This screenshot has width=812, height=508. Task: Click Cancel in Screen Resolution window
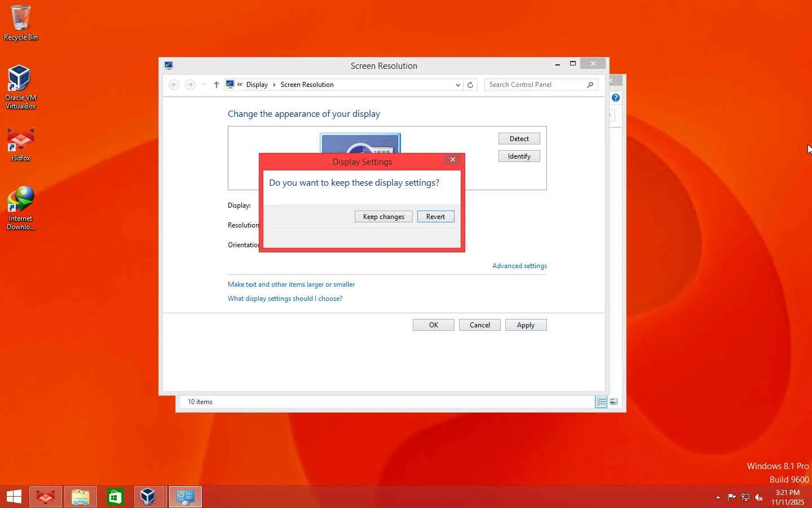479,325
